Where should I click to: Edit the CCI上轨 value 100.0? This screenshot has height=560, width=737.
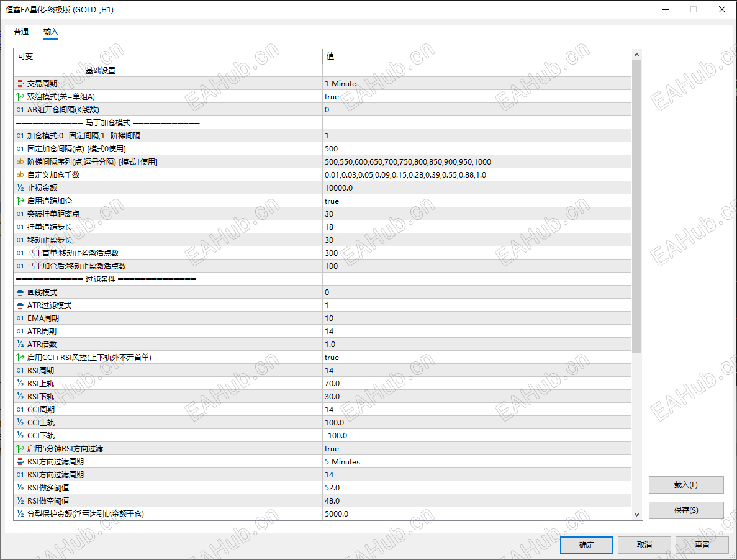[x=477, y=423]
